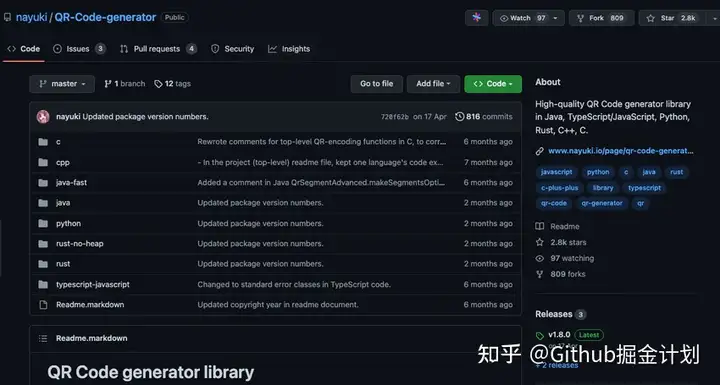Image resolution: width=720 pixels, height=385 pixels.
Task: Click the graph icon on Insights tab
Action: click(272, 49)
